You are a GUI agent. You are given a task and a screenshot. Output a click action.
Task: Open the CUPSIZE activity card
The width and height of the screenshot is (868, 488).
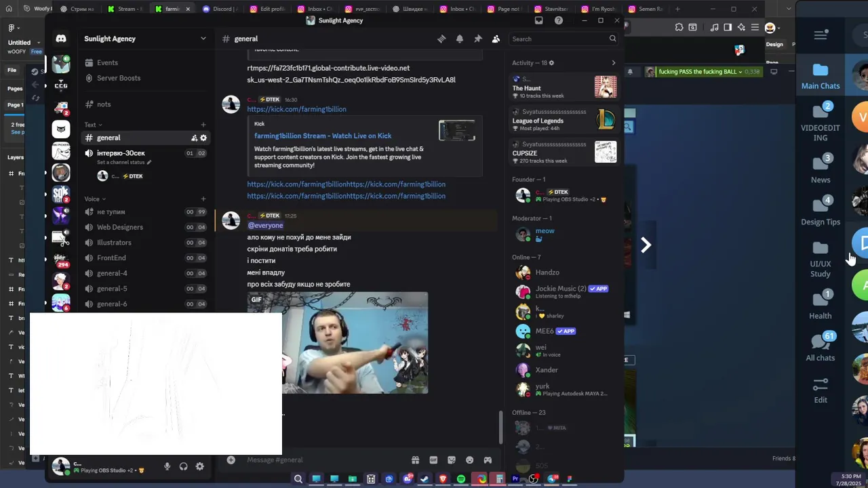point(564,152)
